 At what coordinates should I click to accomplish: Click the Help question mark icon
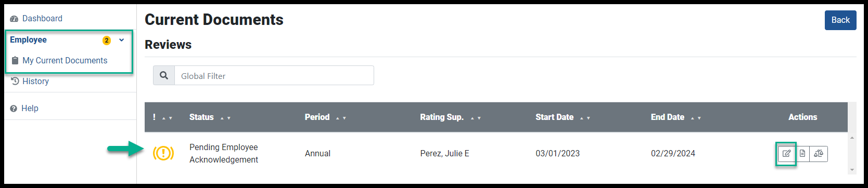[14, 109]
